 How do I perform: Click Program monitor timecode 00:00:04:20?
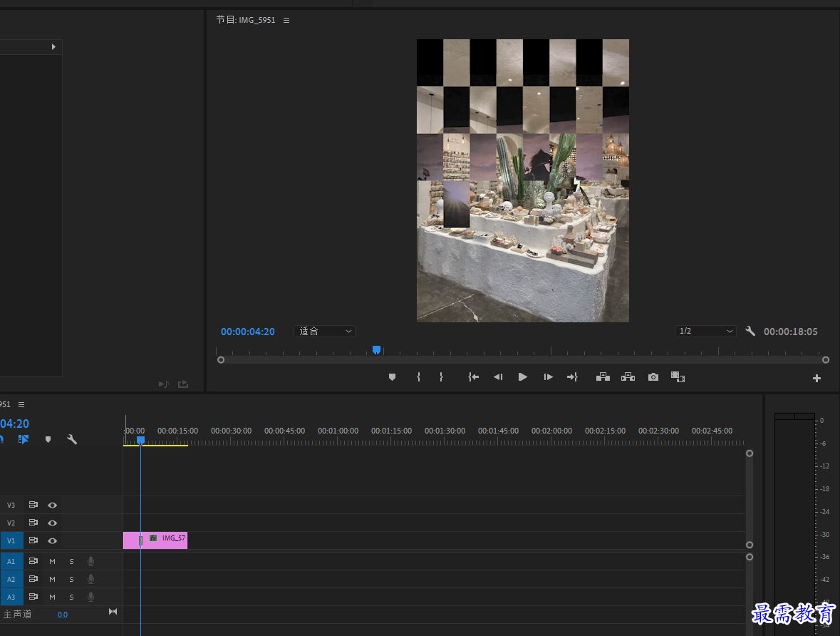pos(247,332)
